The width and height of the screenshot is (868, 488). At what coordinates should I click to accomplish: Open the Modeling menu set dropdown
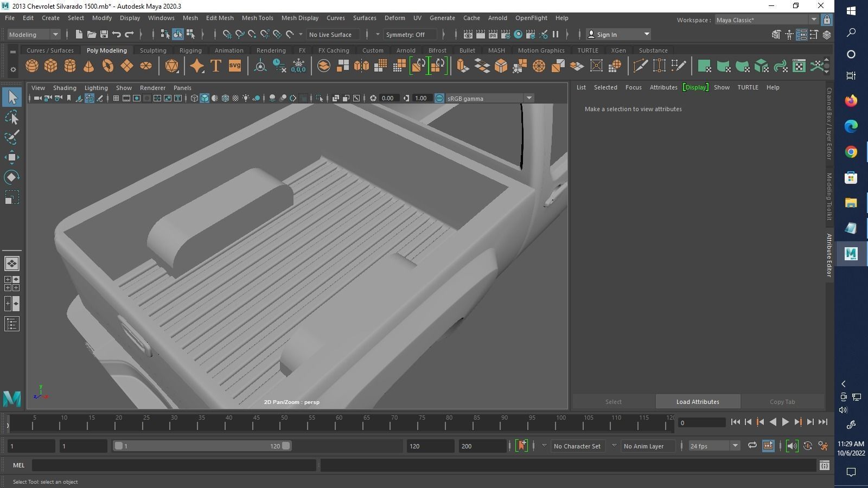(x=34, y=34)
